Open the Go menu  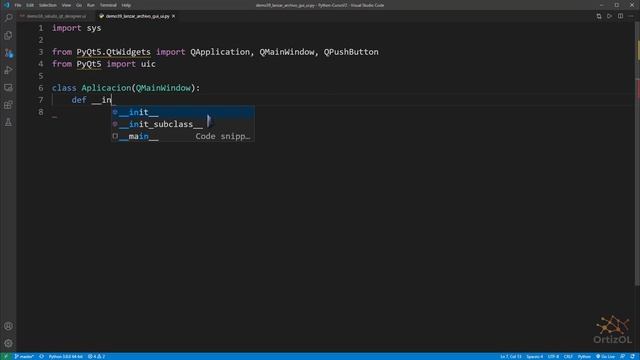79,5
